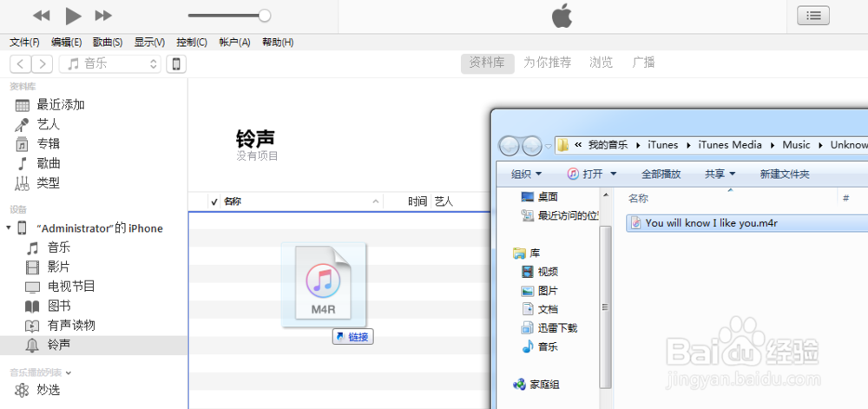This screenshot has height=409, width=868.
Task: Collapse the Administrator iPhone device tree
Action: coord(8,228)
